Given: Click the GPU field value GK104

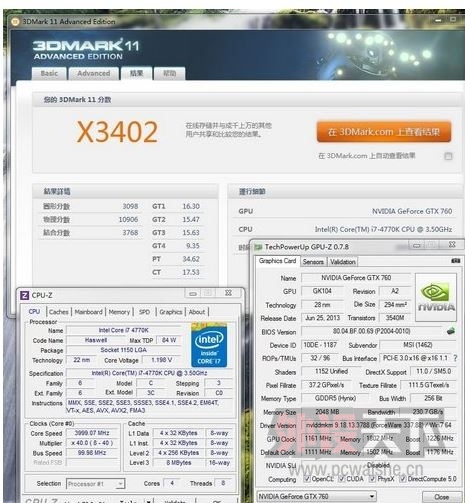Looking at the screenshot, I should point(322,291).
